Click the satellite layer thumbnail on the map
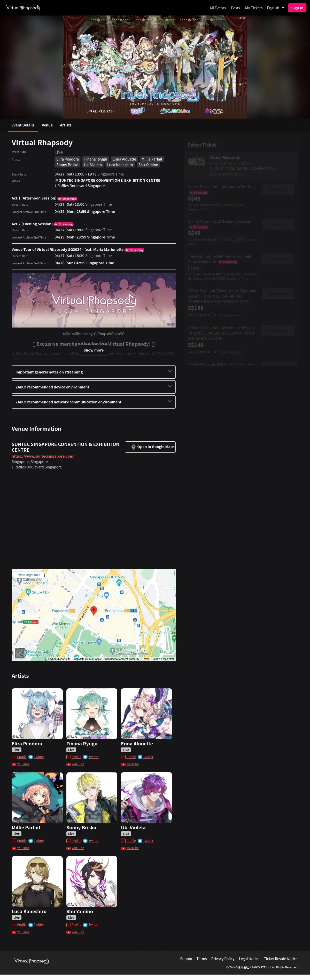310x980 pixels. [x=19, y=653]
